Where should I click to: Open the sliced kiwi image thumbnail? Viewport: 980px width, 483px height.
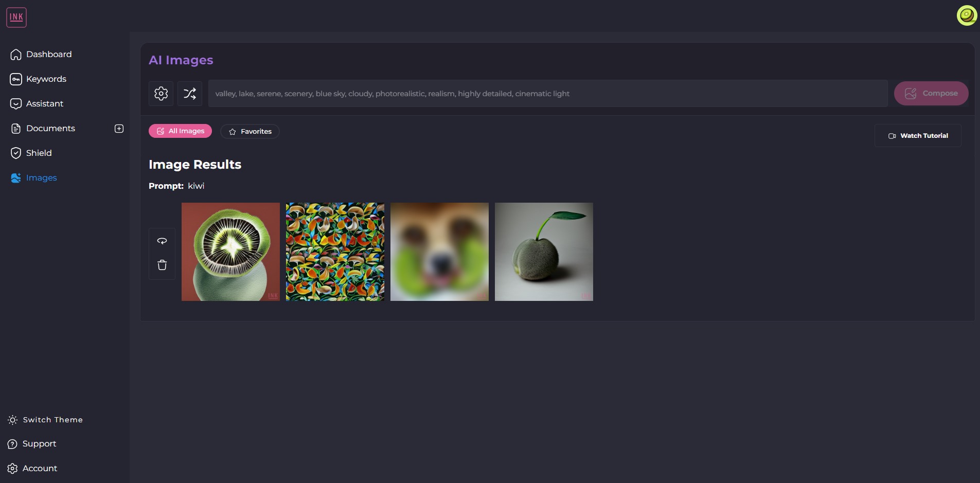230,252
